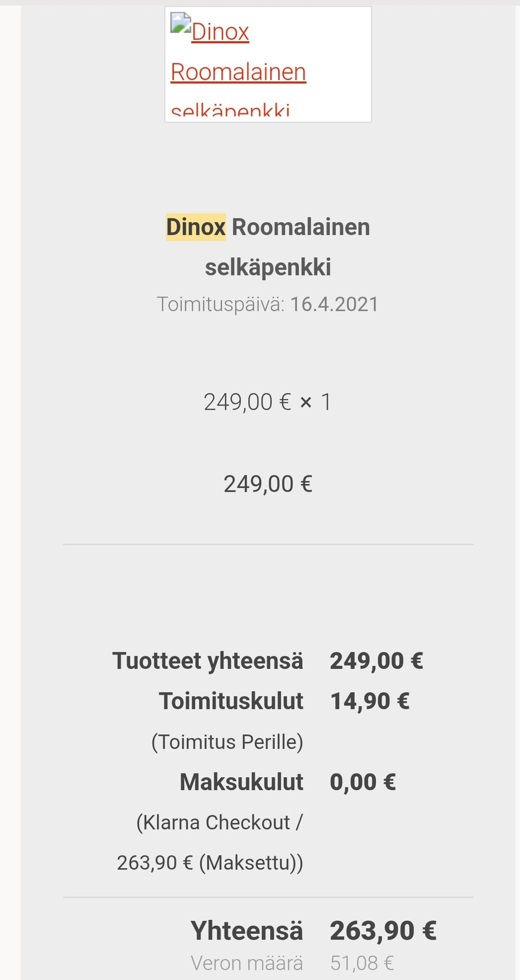Click the Veron määrä tax amount 51,08 €
520x980 pixels.
coord(362,963)
